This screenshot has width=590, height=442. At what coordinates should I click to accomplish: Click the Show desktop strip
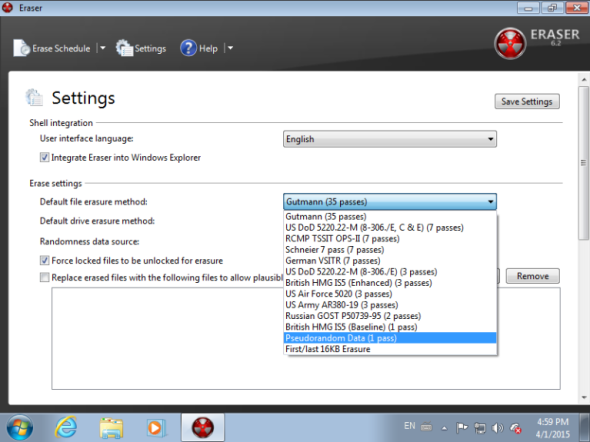click(585, 428)
